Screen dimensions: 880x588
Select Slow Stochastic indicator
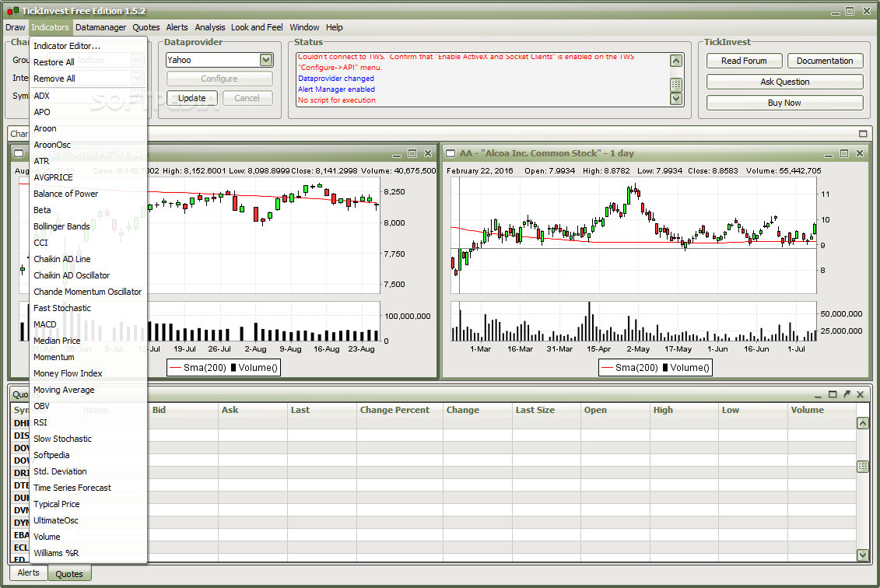89,439
